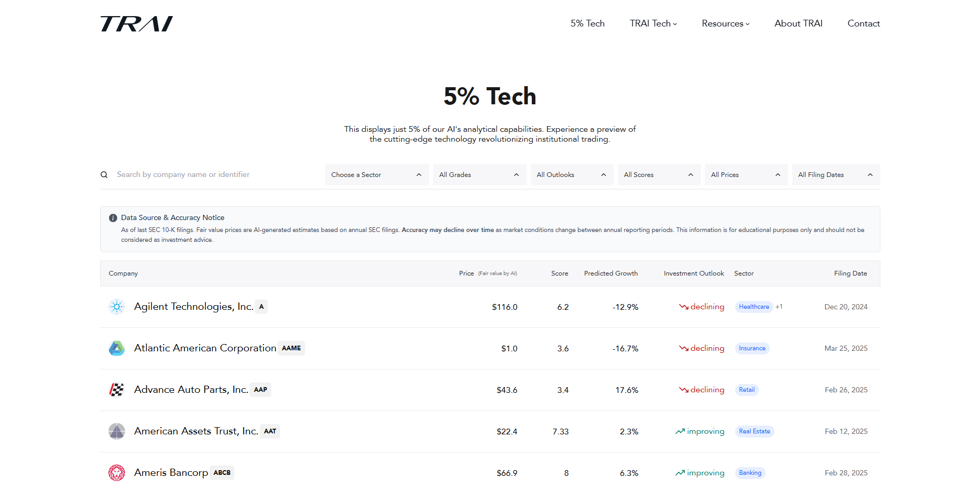Expand the All Outlooks filter
Image resolution: width=980 pixels, height=493 pixels.
tap(572, 175)
